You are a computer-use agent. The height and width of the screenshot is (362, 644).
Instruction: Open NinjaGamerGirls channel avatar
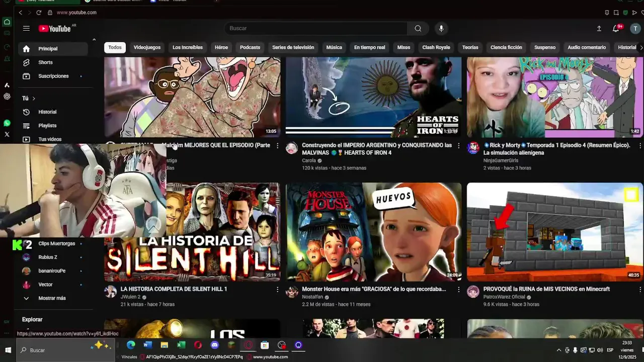473,148
